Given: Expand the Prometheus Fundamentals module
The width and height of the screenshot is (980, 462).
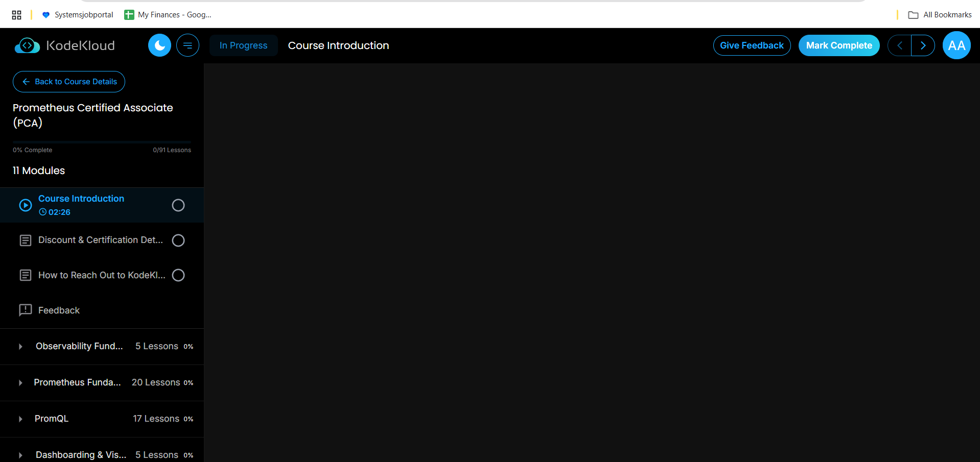Looking at the screenshot, I should point(102,383).
